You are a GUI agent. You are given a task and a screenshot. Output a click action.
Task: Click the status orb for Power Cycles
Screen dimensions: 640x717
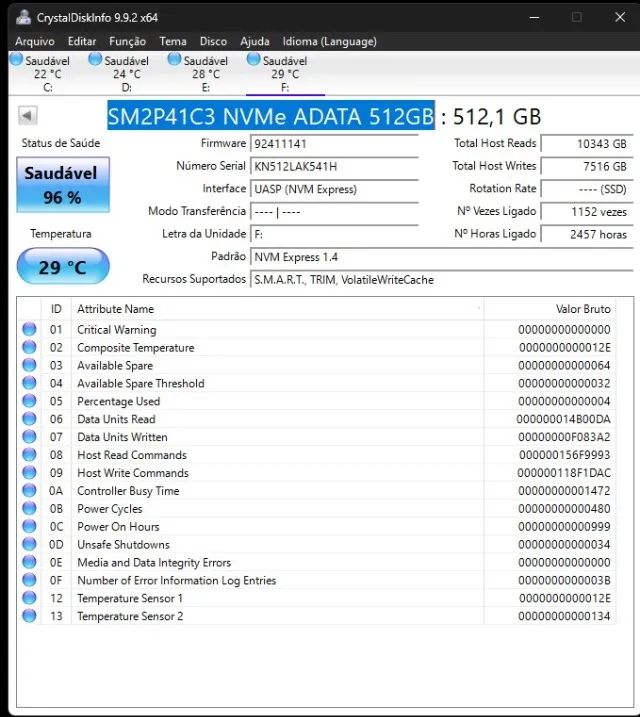(29, 508)
